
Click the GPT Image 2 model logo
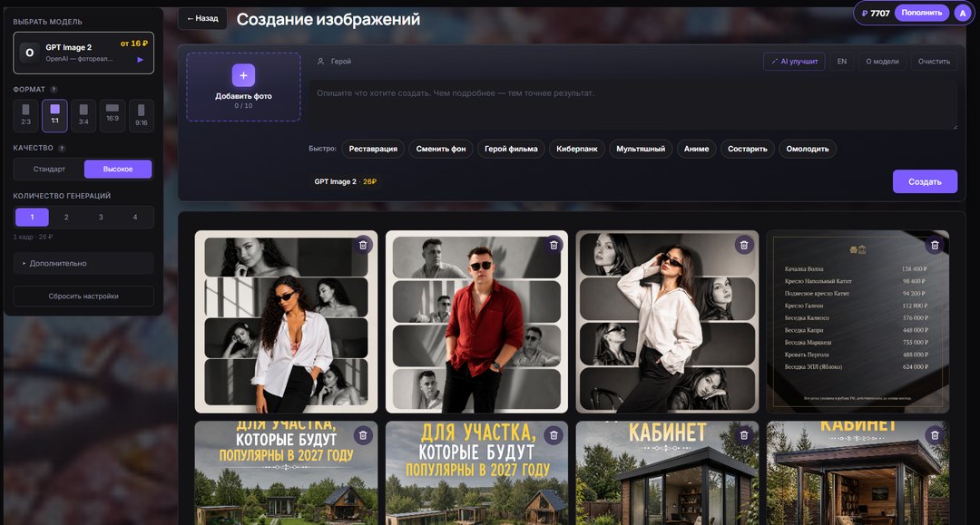point(29,53)
